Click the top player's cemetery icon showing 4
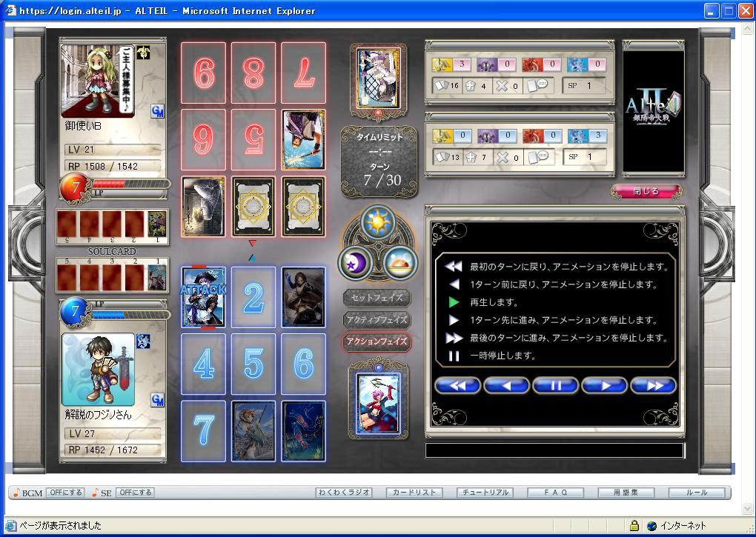 (471, 86)
